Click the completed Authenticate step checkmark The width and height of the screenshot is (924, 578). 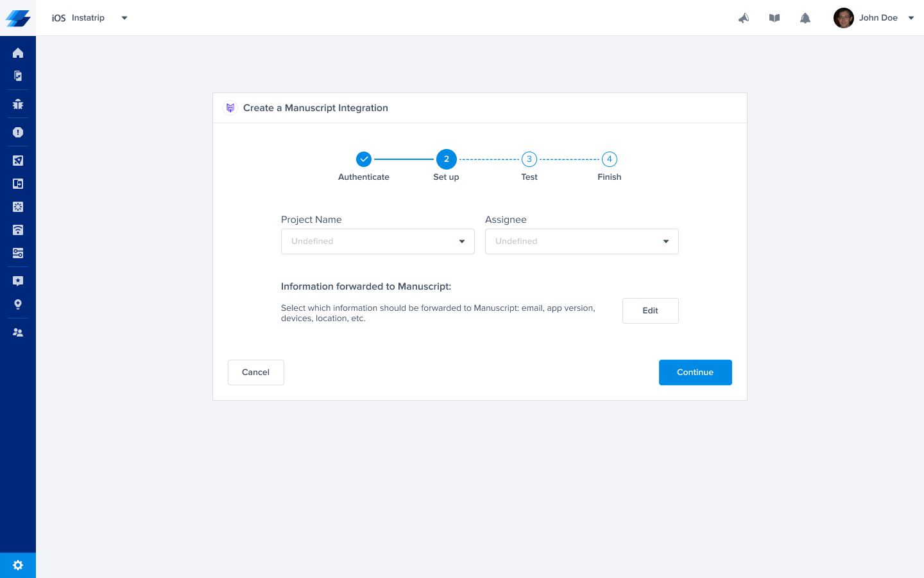(x=364, y=159)
